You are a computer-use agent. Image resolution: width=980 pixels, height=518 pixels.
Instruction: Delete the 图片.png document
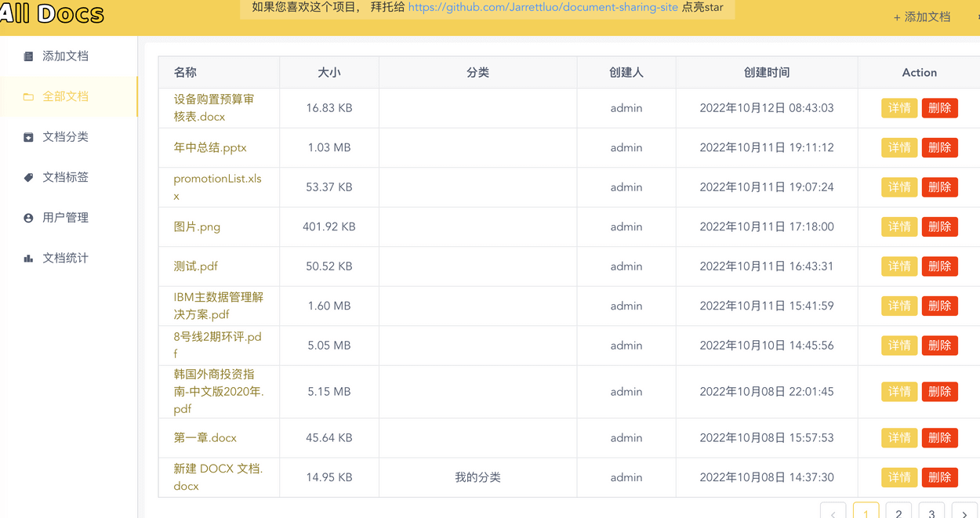(x=940, y=226)
